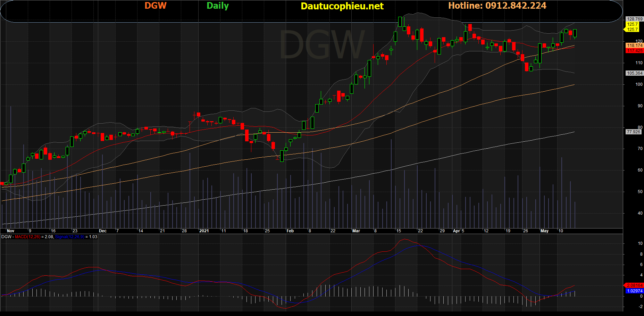Jump to Nov on the date axis

click(x=10, y=231)
